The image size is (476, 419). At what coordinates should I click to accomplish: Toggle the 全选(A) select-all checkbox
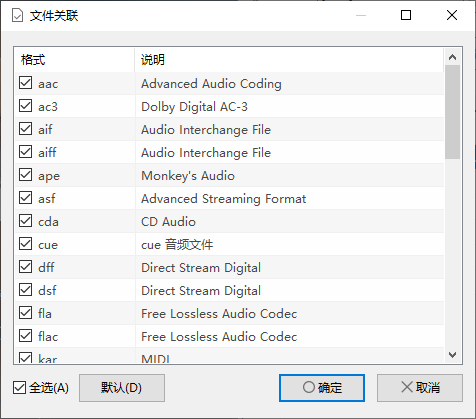click(19, 388)
